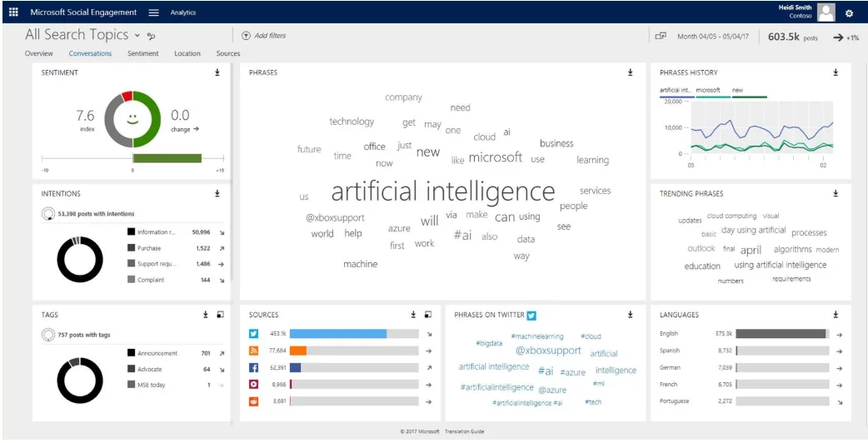Download the Intentions widget data
The width and height of the screenshot is (868, 443).
click(x=217, y=193)
